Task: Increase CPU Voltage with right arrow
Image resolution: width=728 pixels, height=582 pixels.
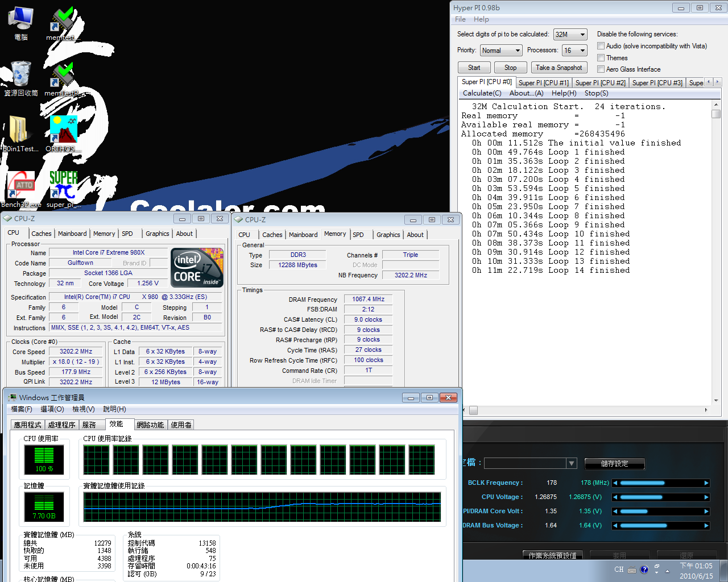Action: click(706, 497)
